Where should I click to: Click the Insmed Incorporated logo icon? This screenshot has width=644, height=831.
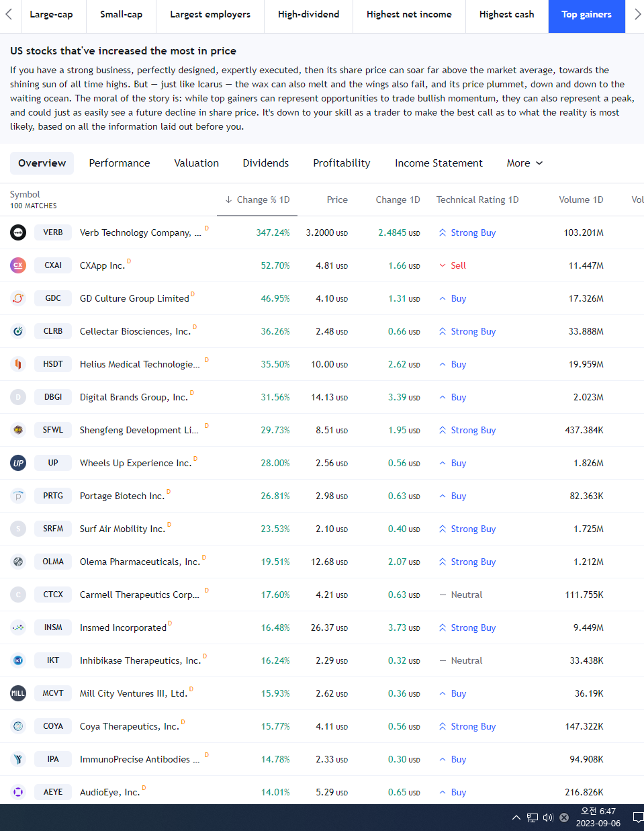18,627
